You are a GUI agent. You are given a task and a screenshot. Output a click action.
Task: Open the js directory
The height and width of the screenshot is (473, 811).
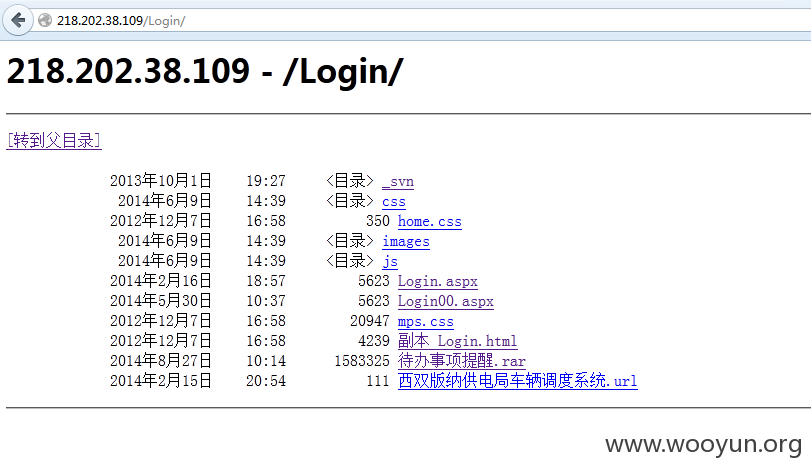(390, 262)
